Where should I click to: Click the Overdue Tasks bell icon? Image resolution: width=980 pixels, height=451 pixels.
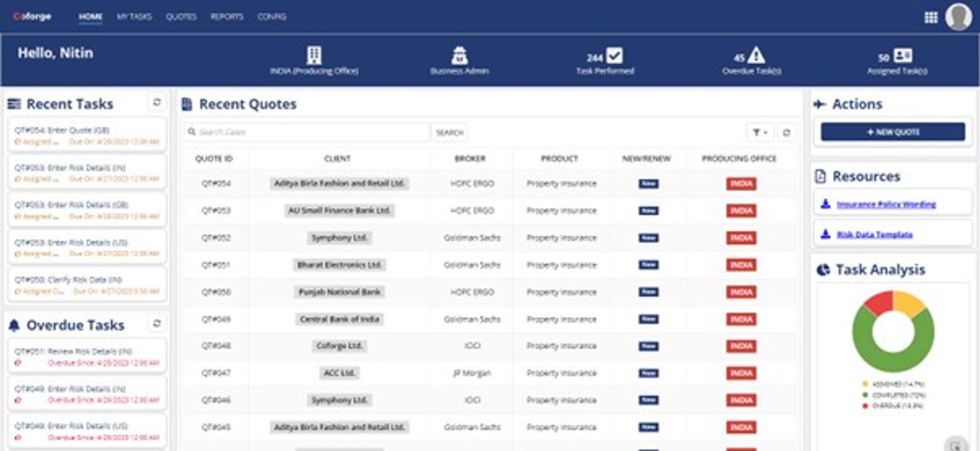pos(14,325)
